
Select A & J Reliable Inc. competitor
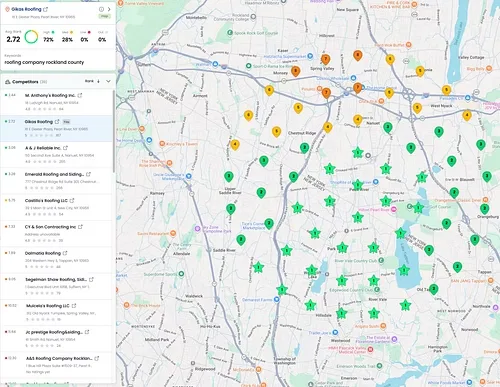57,154
